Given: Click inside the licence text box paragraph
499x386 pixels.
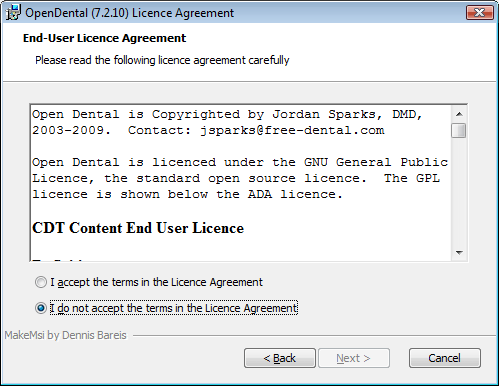Looking at the screenshot, I should point(240,178).
